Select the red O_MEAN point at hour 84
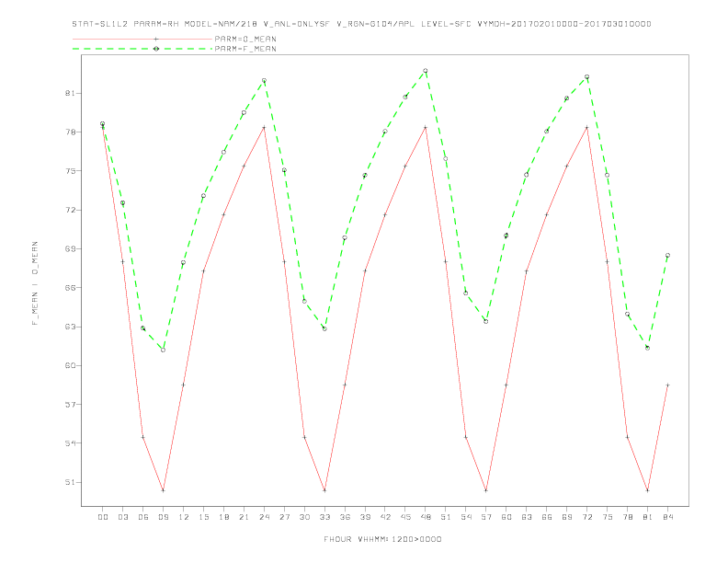Image resolution: width=728 pixels, height=563 pixels. (667, 385)
